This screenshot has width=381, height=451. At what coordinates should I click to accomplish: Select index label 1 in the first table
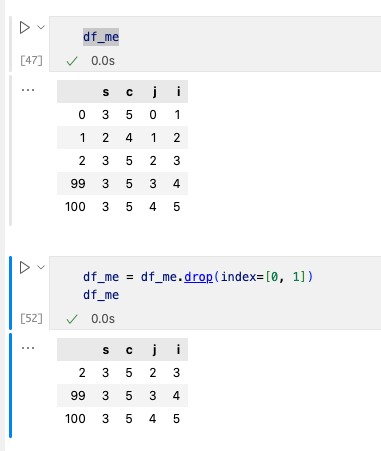click(x=83, y=138)
